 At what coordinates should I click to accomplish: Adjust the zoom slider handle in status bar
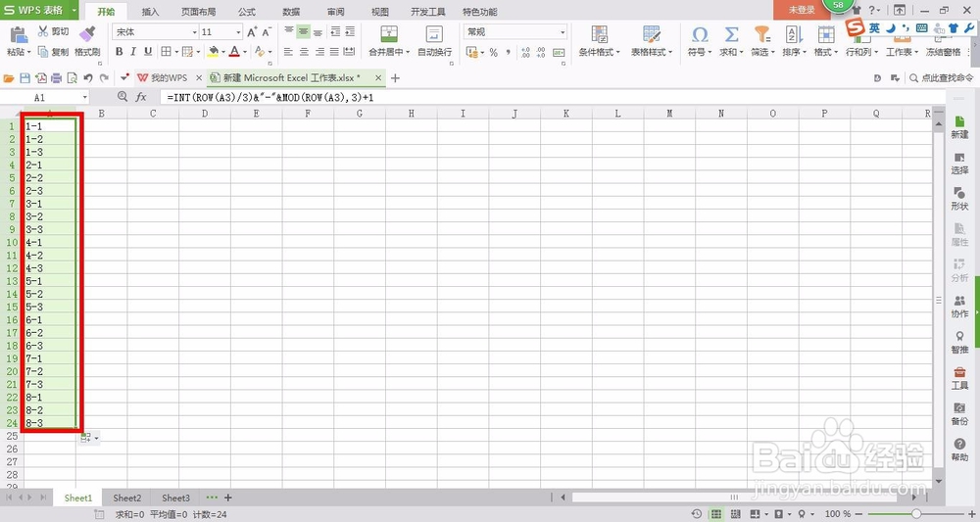[x=916, y=514]
